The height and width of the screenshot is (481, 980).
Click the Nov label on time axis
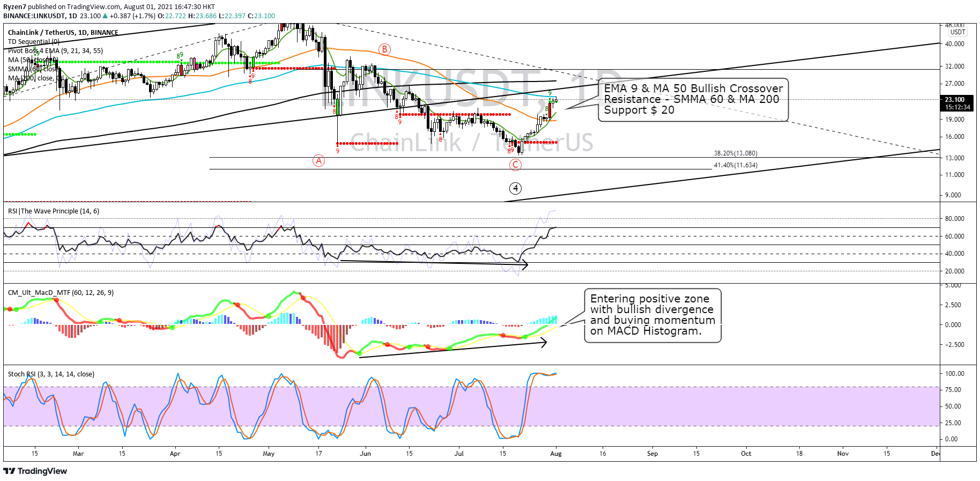click(843, 454)
